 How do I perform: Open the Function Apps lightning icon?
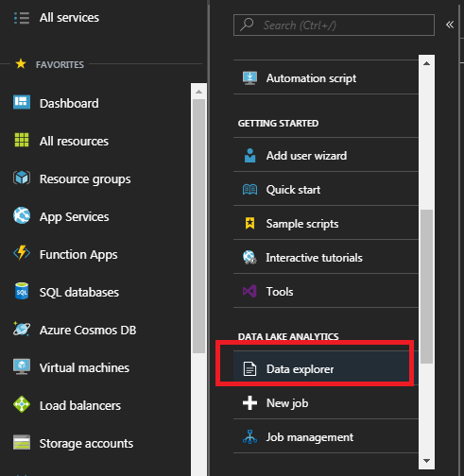(x=22, y=253)
